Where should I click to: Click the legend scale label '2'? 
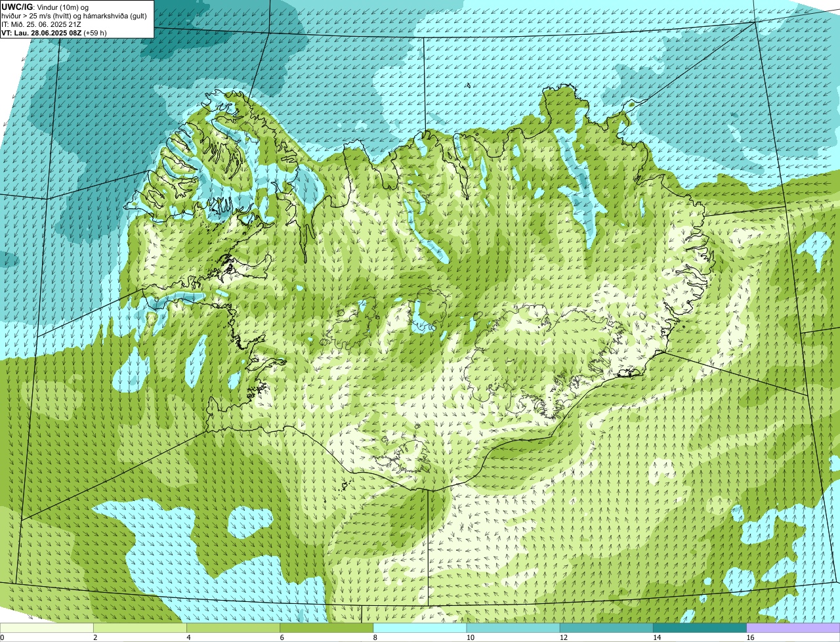(95, 637)
